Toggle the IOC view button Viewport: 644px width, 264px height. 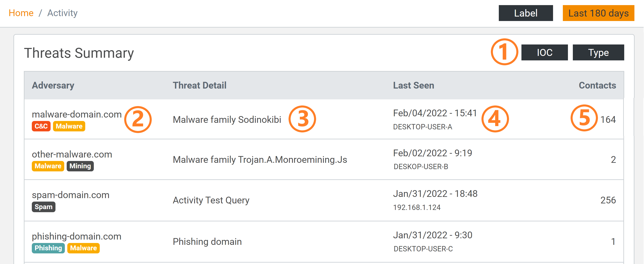(x=544, y=52)
